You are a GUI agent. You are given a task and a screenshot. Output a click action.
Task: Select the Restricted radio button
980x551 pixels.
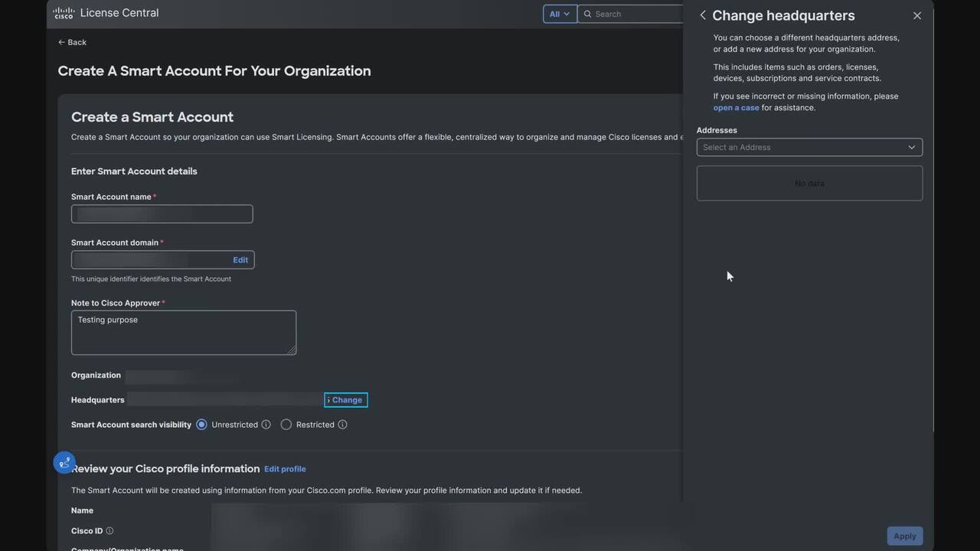tap(286, 425)
